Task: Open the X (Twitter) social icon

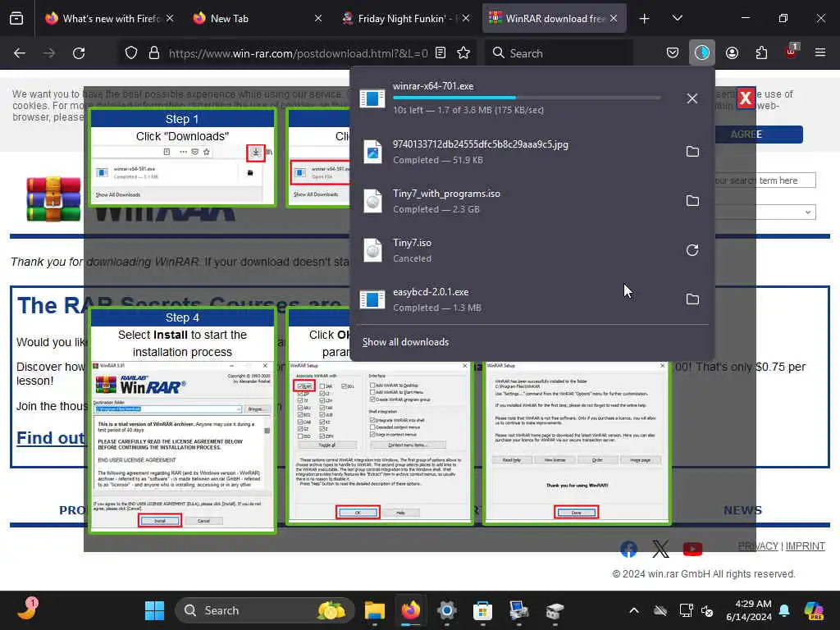Action: point(660,549)
